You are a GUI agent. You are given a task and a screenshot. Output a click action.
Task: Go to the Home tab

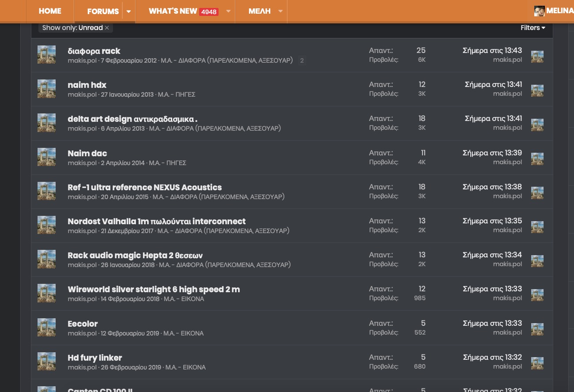(50, 11)
